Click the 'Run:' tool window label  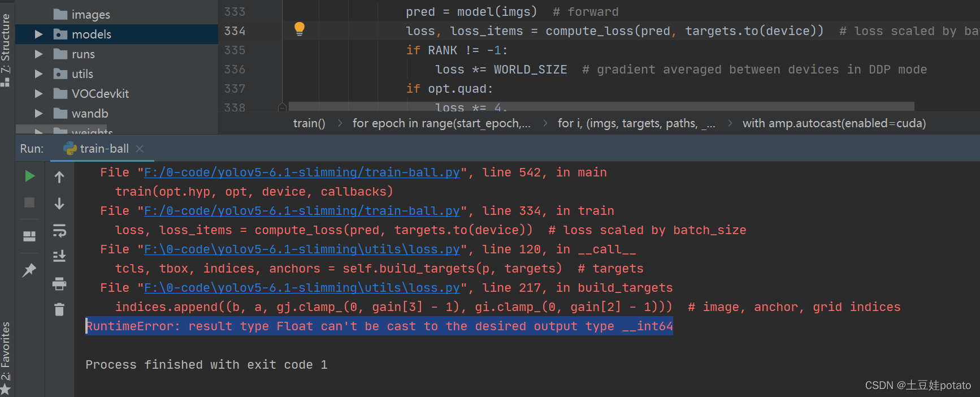(x=32, y=149)
